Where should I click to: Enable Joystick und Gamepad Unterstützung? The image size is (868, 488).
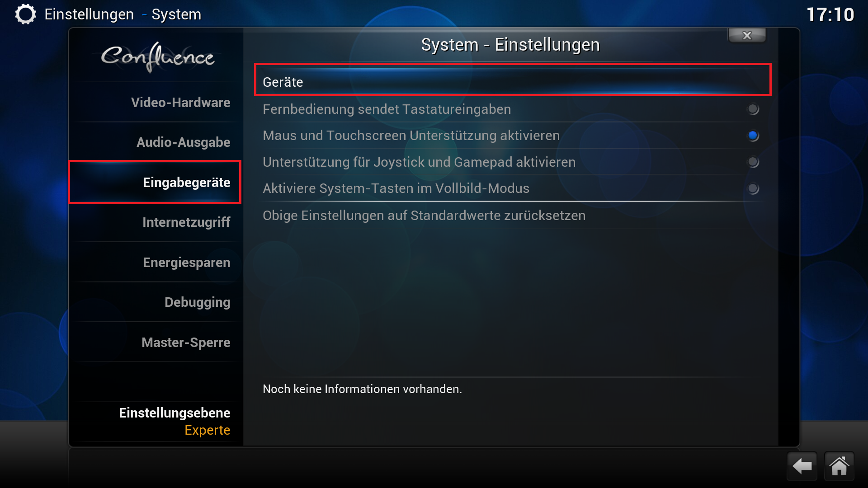point(510,162)
